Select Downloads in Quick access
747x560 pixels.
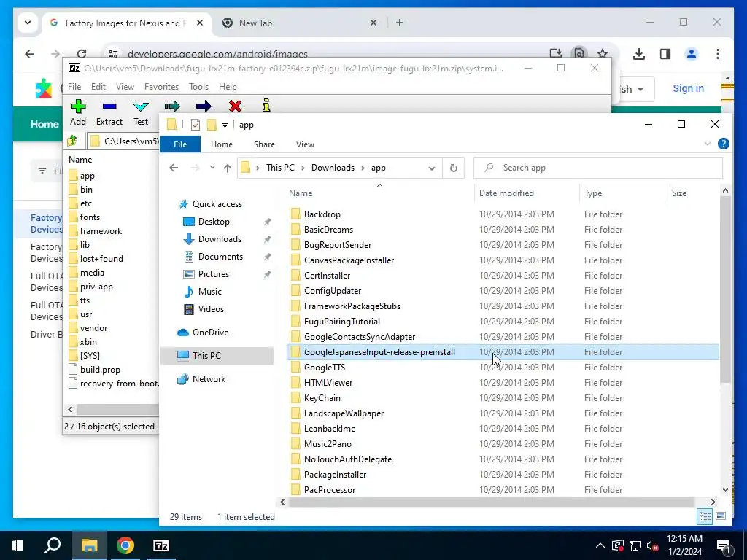point(220,239)
